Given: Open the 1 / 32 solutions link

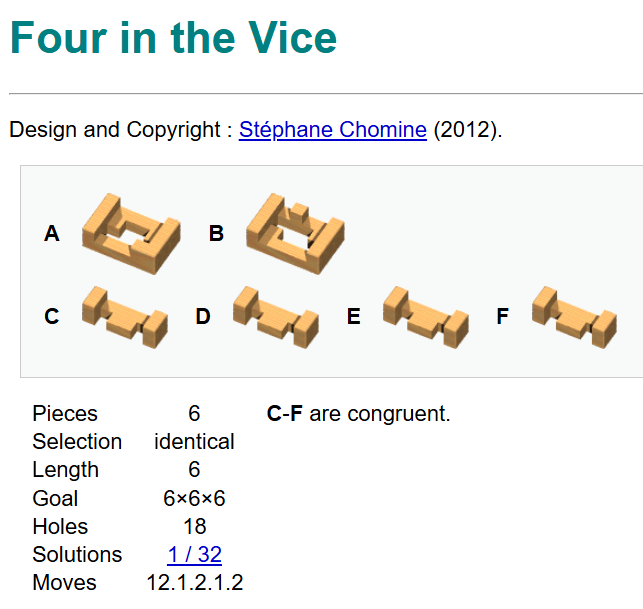Looking at the screenshot, I should 194,554.
